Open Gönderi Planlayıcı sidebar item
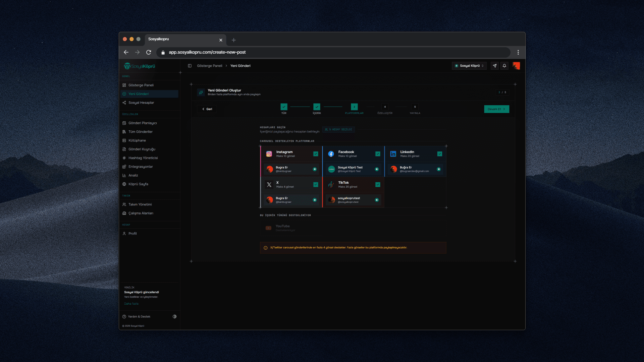This screenshot has width=644, height=362. [x=149, y=123]
